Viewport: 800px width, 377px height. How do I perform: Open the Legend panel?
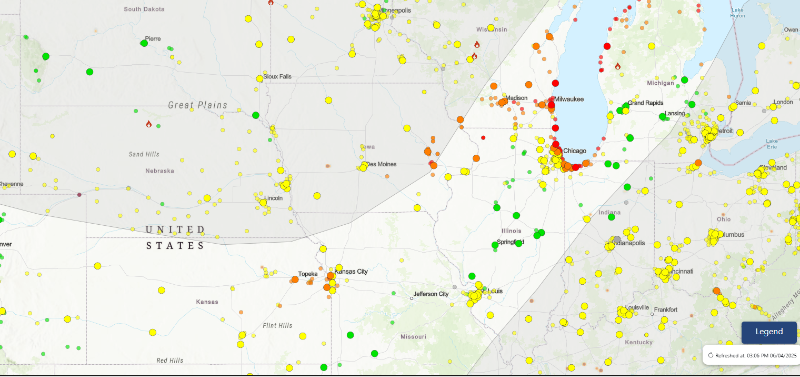(769, 332)
